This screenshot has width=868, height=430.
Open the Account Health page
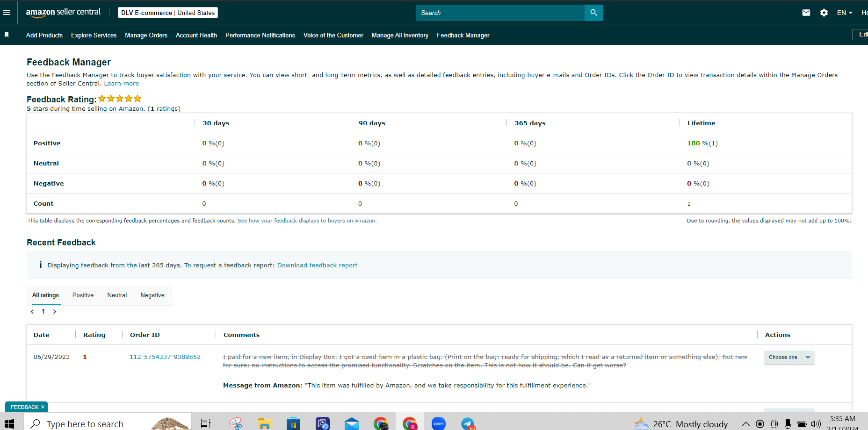click(196, 35)
